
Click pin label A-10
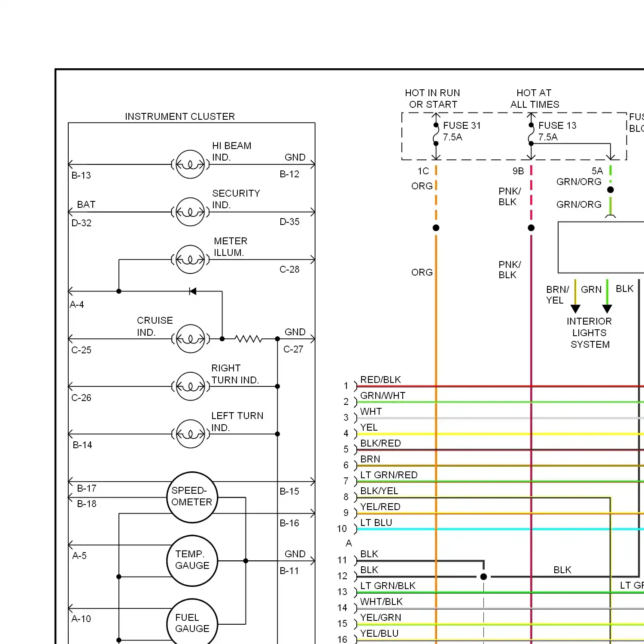coord(81,619)
